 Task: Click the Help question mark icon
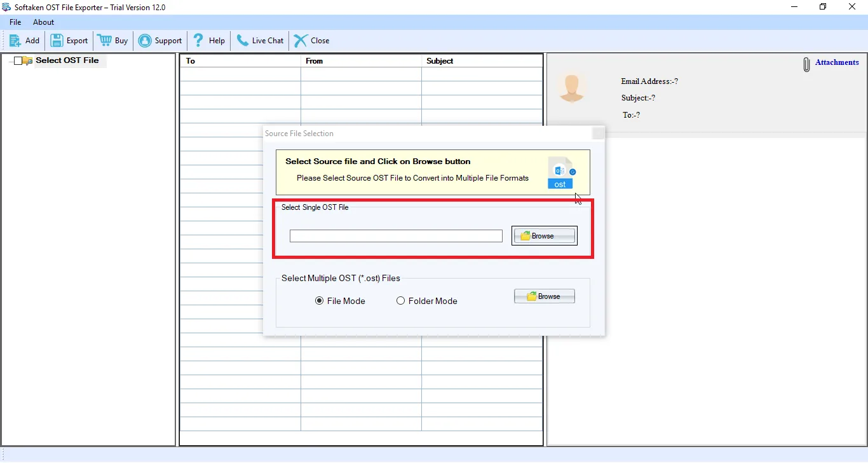pyautogui.click(x=198, y=41)
